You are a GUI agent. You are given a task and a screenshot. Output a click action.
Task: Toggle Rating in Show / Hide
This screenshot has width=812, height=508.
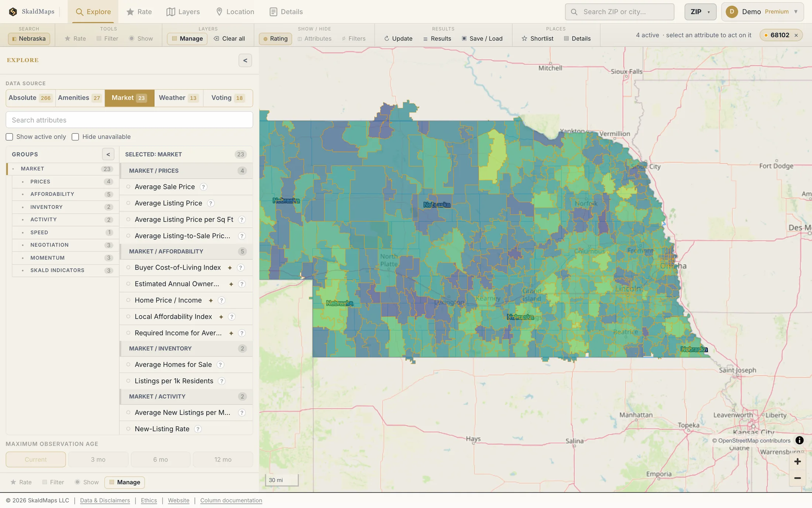[275, 38]
